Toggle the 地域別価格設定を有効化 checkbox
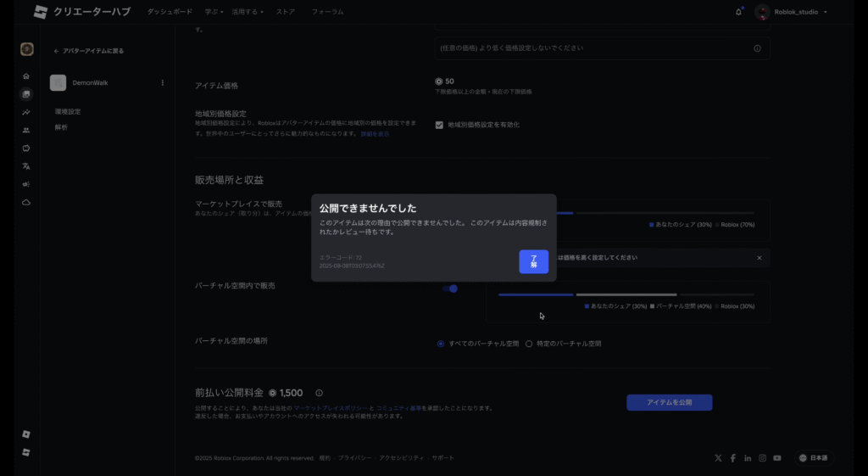868x476 pixels. (439, 125)
